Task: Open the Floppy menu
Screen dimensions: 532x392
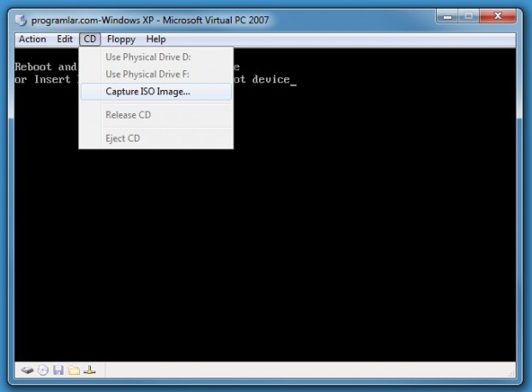Action: pos(121,39)
